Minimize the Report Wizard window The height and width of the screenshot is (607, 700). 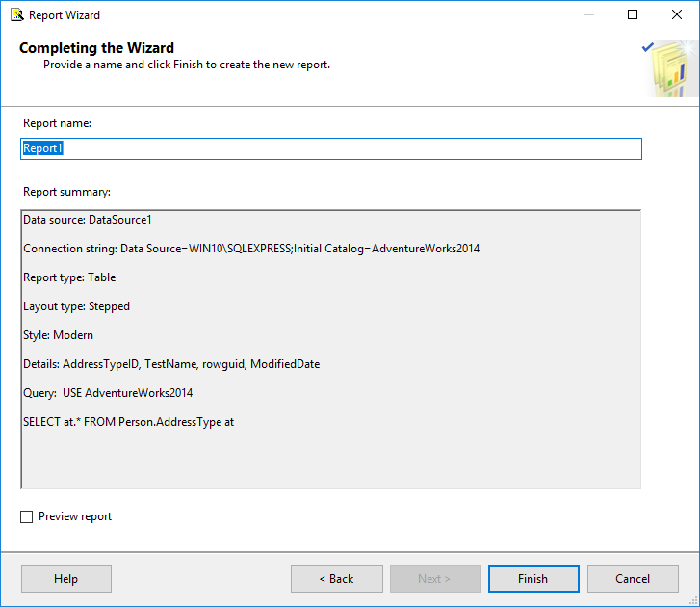pos(588,15)
